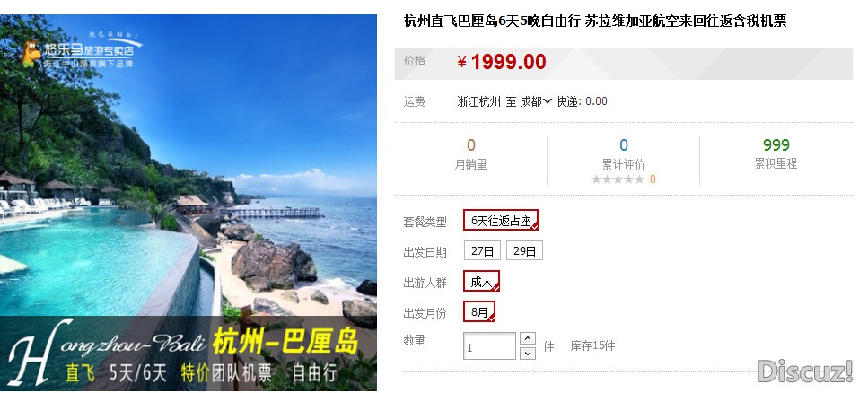Image resolution: width=868 pixels, height=393 pixels.
Task: Choose departure date 29日
Action: click(524, 250)
